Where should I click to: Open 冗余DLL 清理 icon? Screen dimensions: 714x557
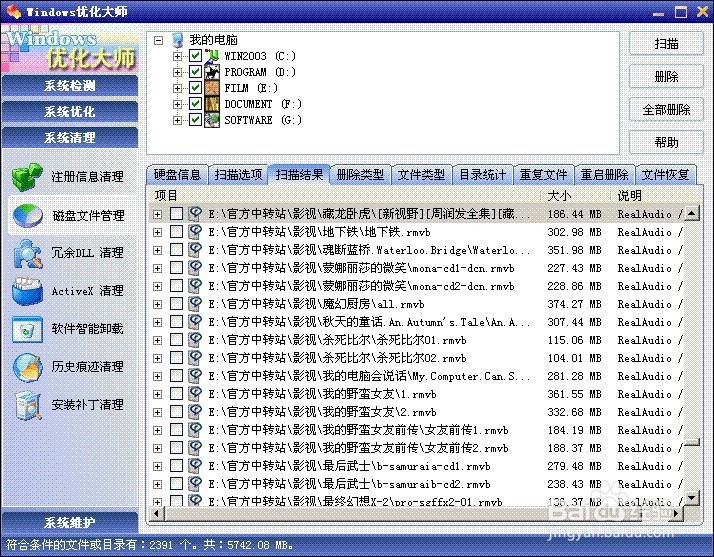27,253
